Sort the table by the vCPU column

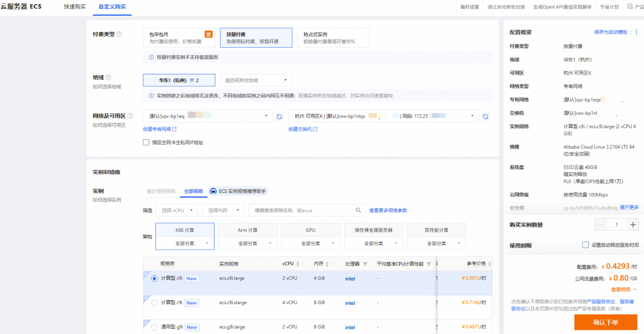[298, 264]
